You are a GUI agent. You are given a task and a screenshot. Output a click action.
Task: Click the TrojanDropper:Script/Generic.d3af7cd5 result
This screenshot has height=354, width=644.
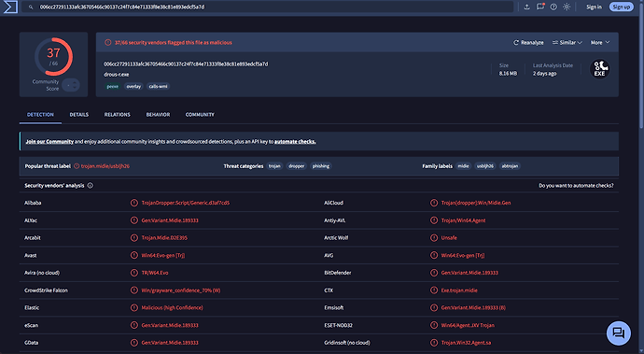click(x=185, y=203)
